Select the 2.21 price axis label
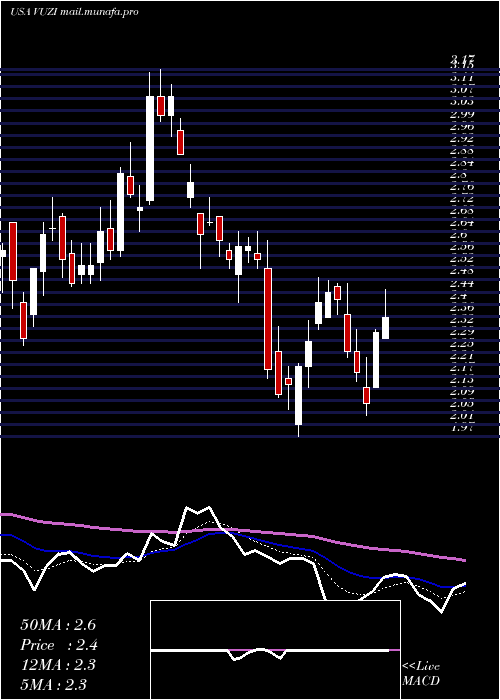The image size is (500, 700). click(462, 356)
